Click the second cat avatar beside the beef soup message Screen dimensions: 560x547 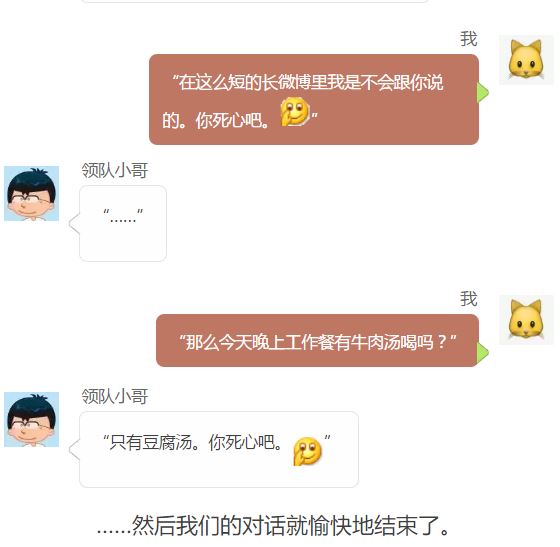(526, 320)
